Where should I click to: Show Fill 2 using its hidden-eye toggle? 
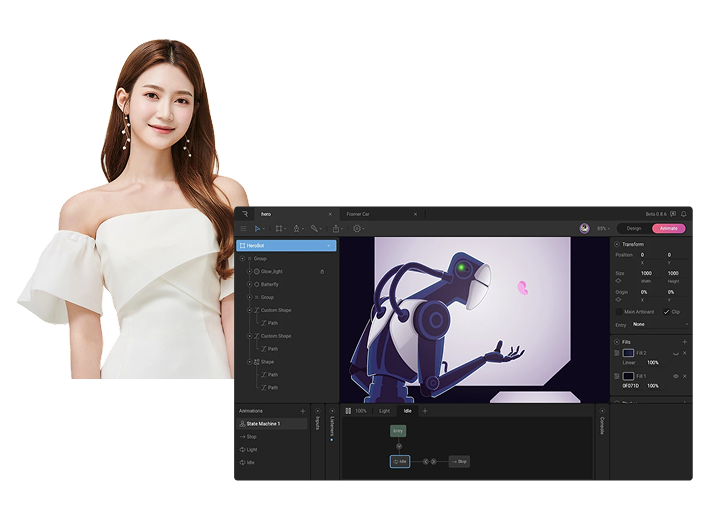coord(675,353)
